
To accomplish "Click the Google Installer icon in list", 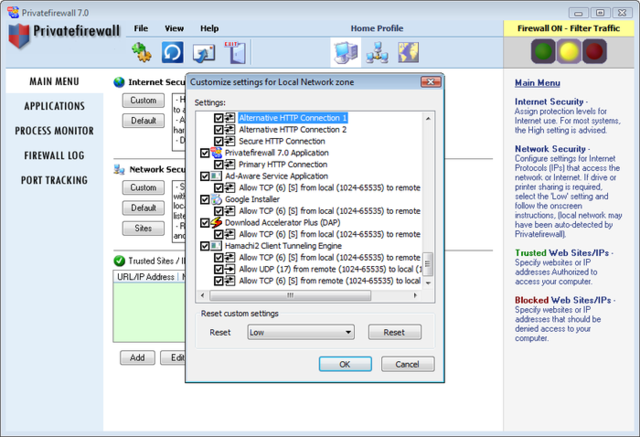I will [216, 200].
